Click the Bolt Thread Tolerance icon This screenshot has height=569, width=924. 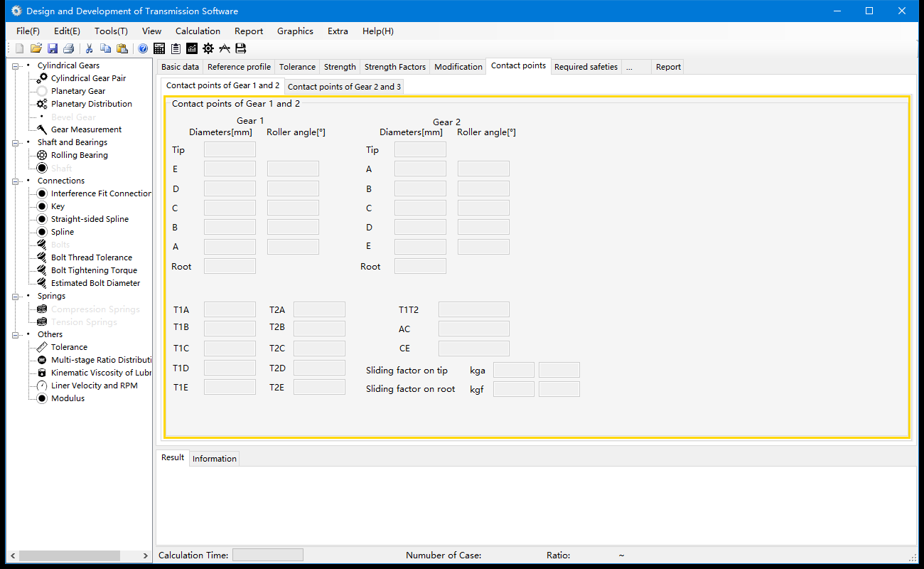pyautogui.click(x=42, y=257)
